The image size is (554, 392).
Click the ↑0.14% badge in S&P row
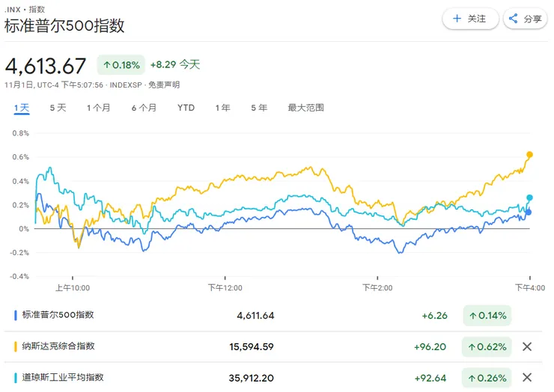tap(487, 316)
